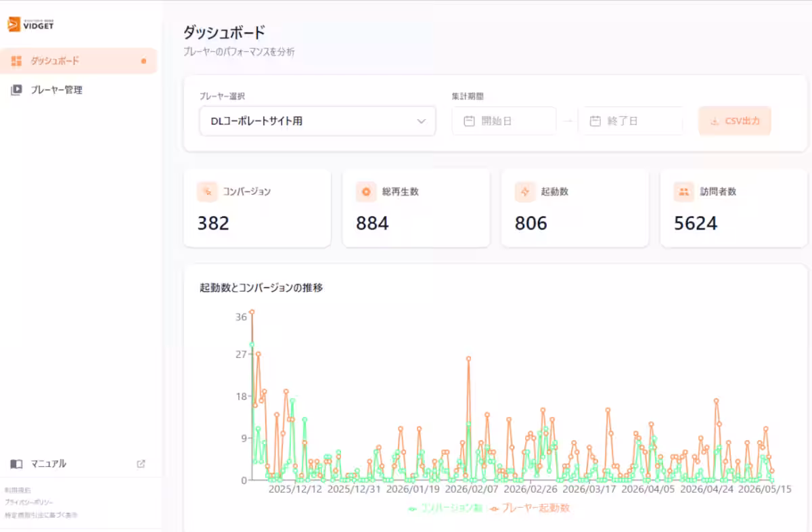The width and height of the screenshot is (812, 532).
Task: Click the 2026/04/24 axis label
Action: coord(706,489)
